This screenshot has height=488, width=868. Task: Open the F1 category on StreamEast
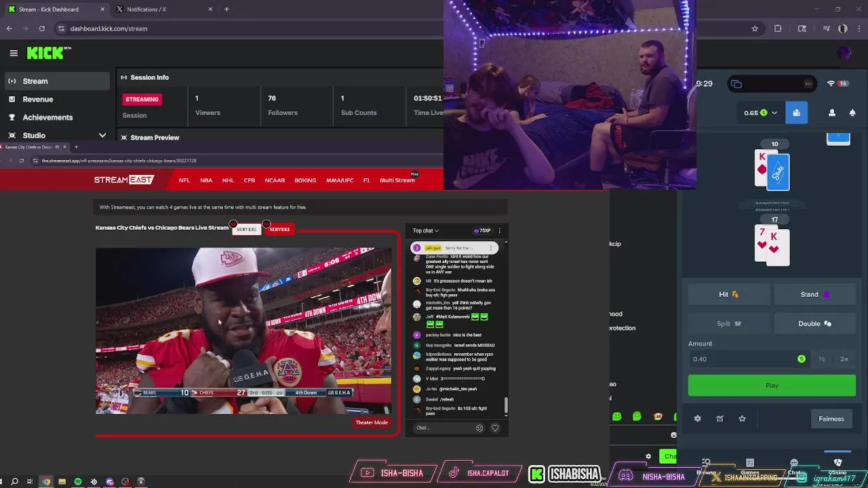366,180
